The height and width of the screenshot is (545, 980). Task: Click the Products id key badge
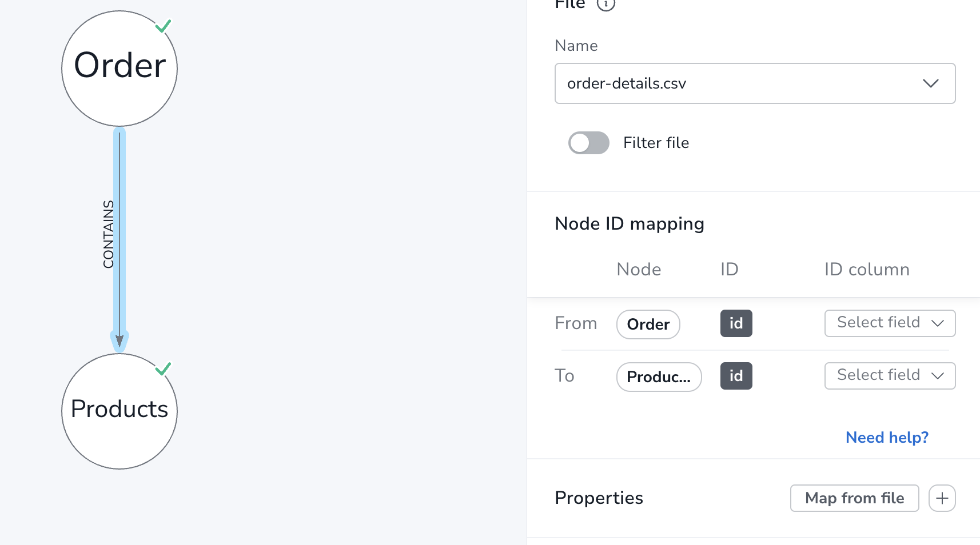tap(736, 376)
